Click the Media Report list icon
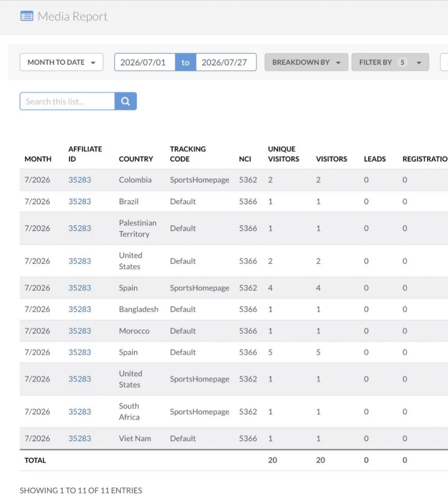 pos(27,16)
